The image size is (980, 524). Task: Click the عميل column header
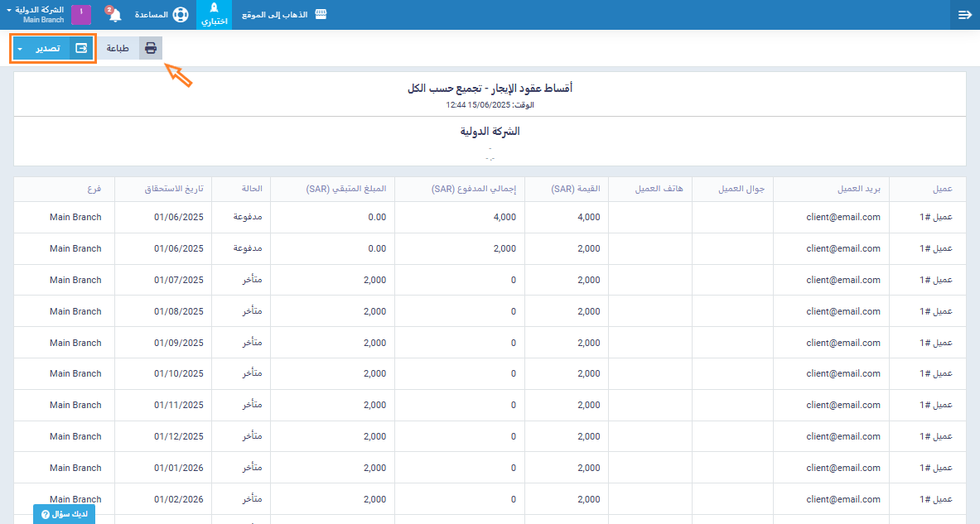(942, 189)
